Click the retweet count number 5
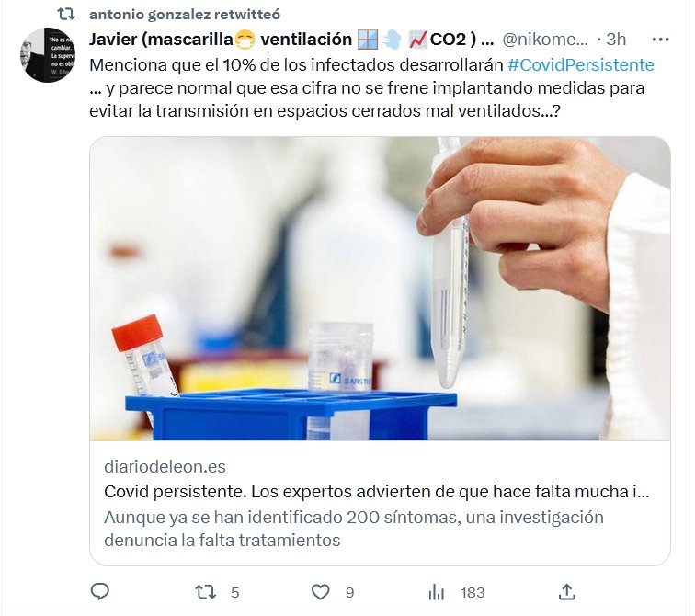 point(235,592)
